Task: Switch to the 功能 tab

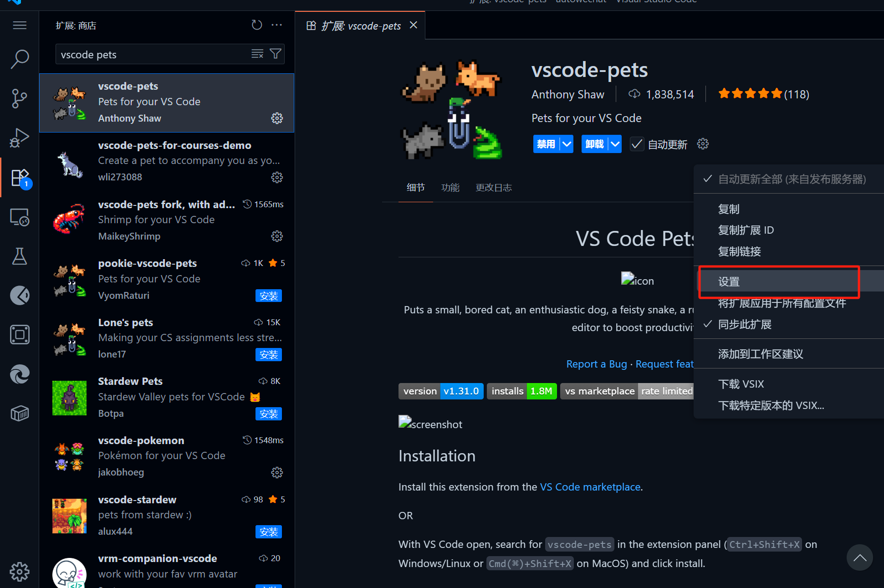Action: 450,188
